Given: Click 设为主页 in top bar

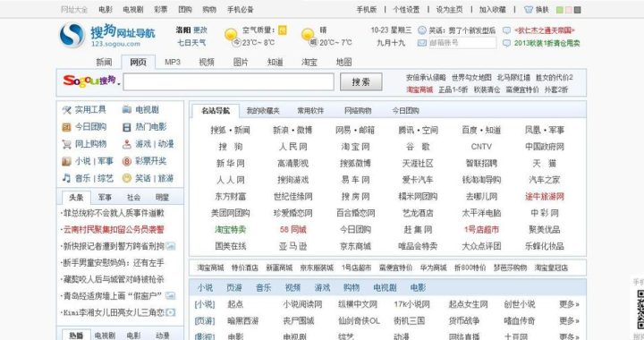Looking at the screenshot, I should [449, 10].
